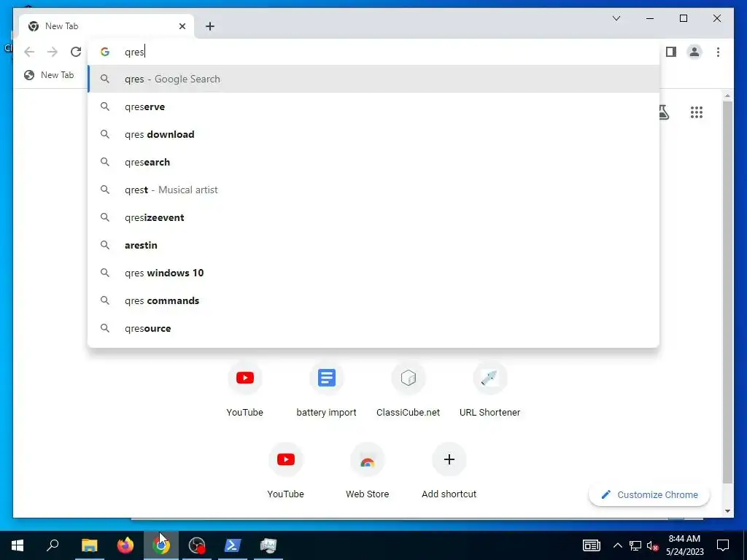This screenshot has width=747, height=560.
Task: Launch Firefox from taskbar
Action: point(125,545)
